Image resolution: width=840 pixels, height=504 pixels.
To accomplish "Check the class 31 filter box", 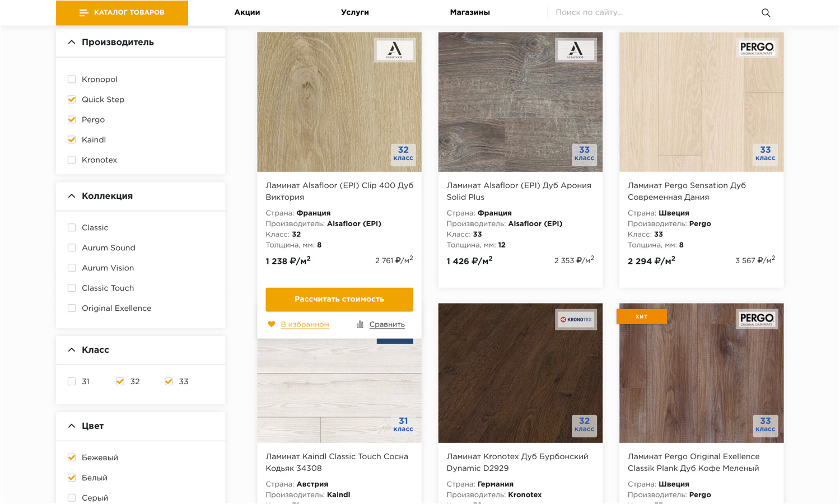I will [72, 381].
